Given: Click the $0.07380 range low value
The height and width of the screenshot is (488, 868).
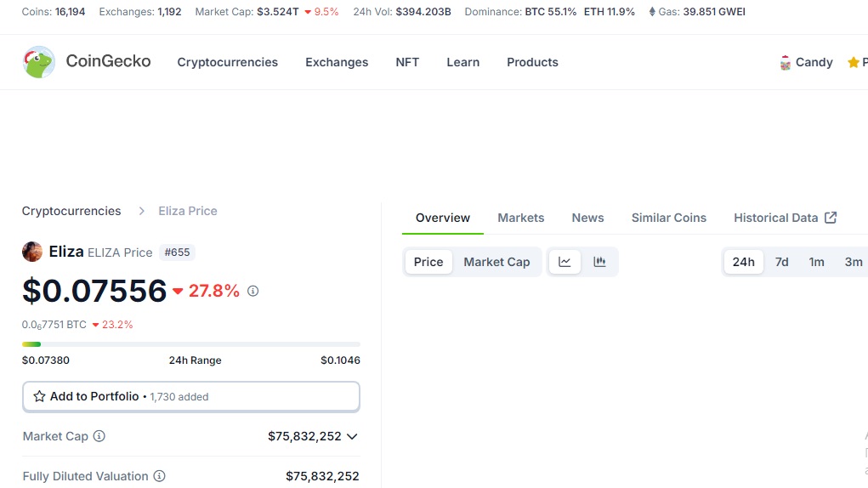Looking at the screenshot, I should click(x=46, y=360).
